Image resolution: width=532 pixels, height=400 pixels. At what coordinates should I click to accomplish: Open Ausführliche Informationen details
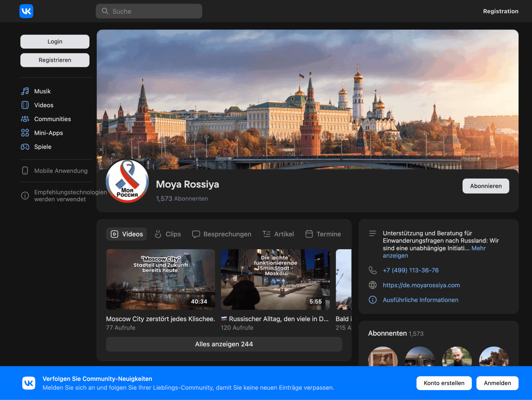tap(420, 300)
